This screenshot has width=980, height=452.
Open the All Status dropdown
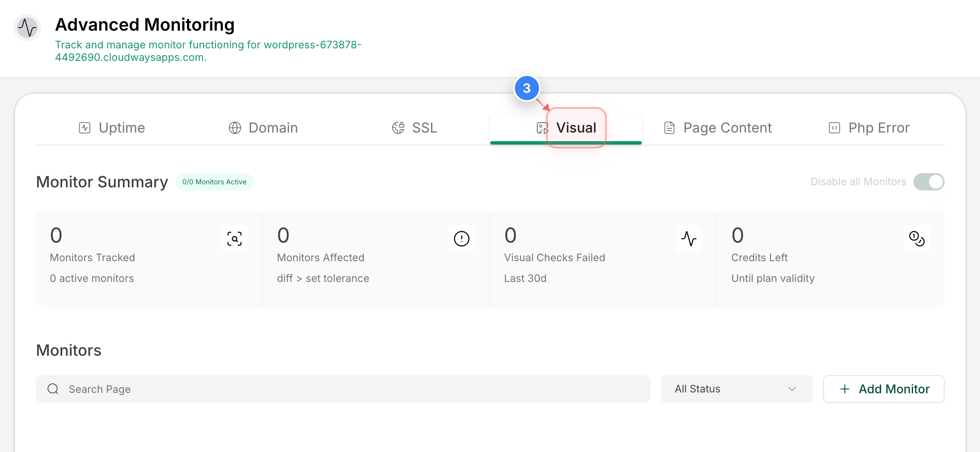click(737, 389)
